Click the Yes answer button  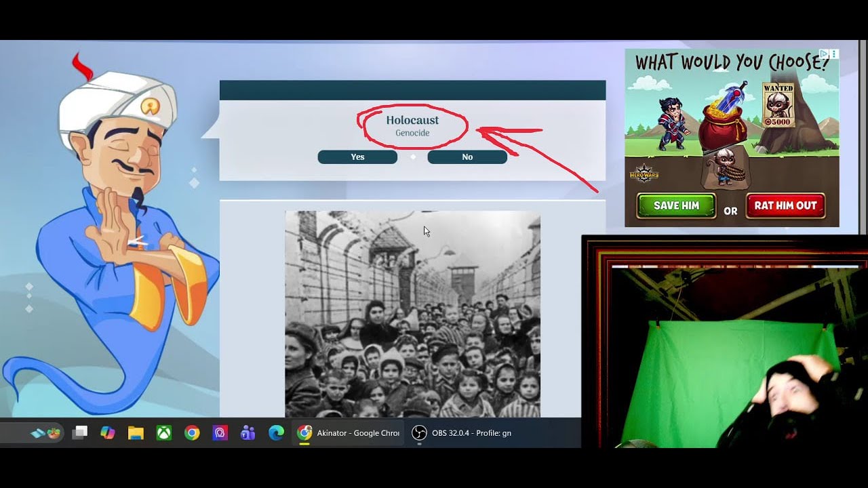tap(357, 157)
